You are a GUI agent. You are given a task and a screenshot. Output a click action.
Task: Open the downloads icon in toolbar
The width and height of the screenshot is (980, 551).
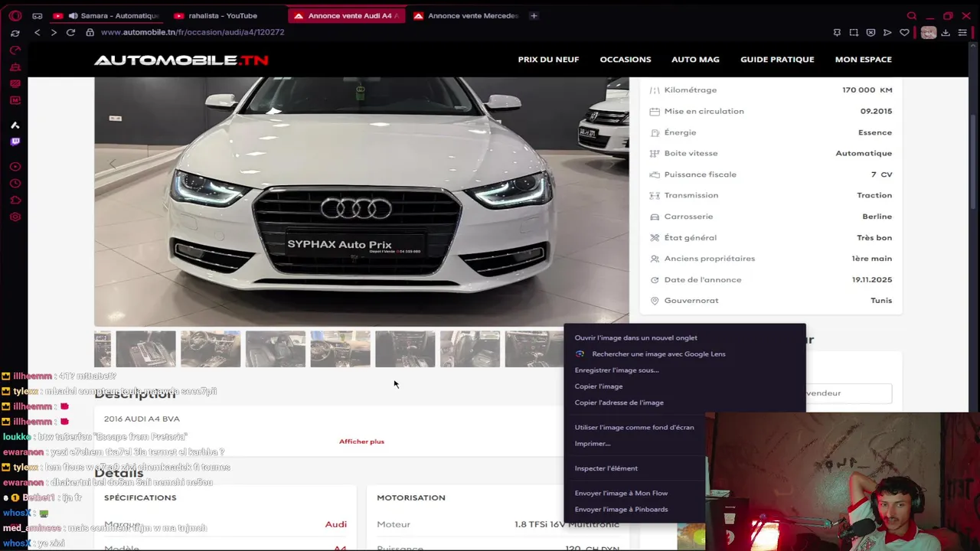[x=946, y=32]
